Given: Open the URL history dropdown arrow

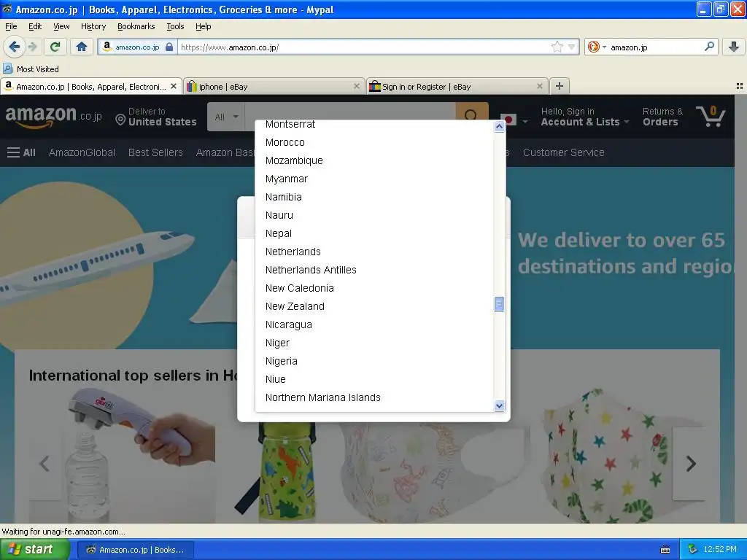Looking at the screenshot, I should tap(571, 47).
